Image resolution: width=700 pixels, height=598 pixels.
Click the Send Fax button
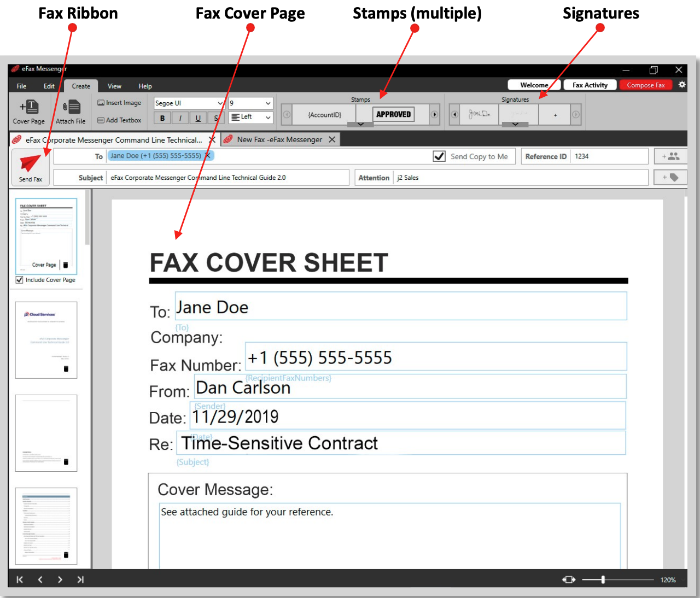31,167
